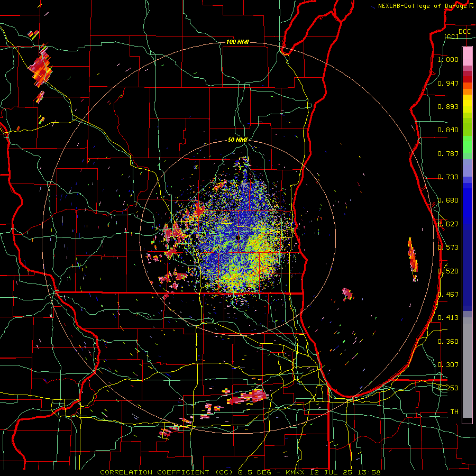Click the 0.253 scale value
Image resolution: width=476 pixels, height=476 pixels.
[448, 388]
